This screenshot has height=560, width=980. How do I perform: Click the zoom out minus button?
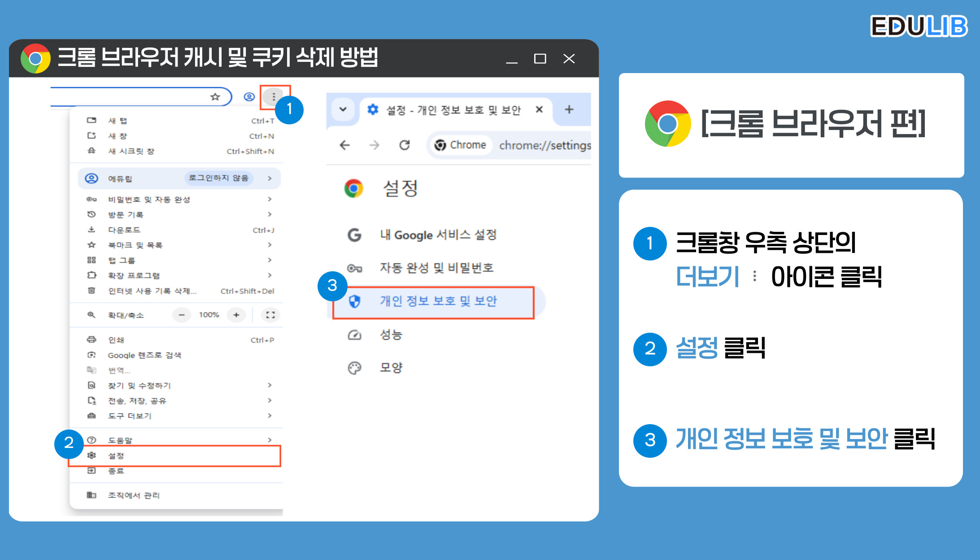[x=182, y=315]
